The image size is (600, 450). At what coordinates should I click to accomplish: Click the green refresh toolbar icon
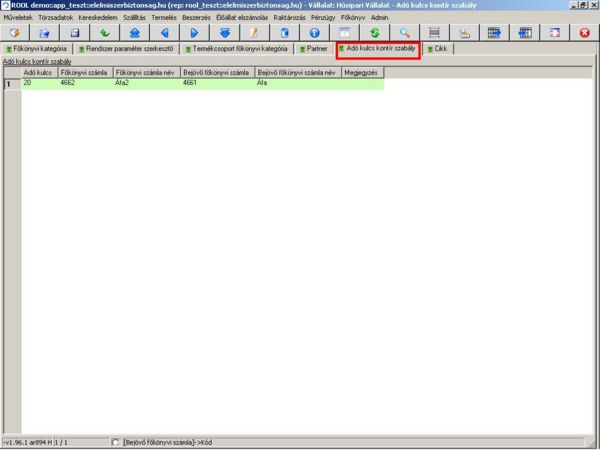pyautogui.click(x=374, y=33)
